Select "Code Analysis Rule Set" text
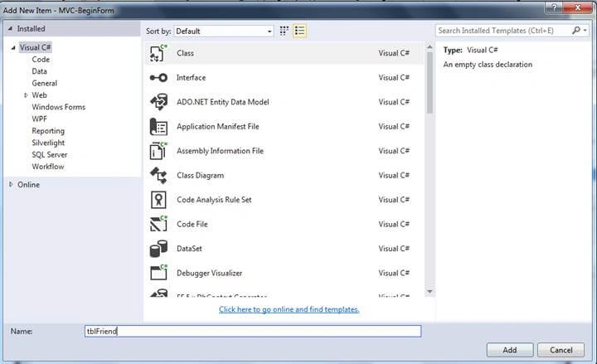 pos(214,200)
